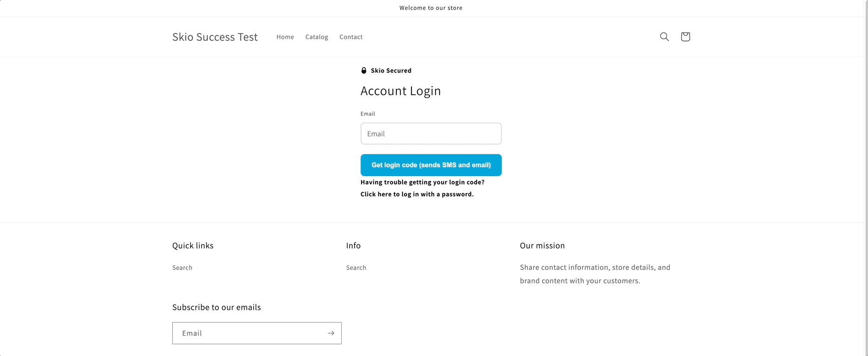Screen dimensions: 868x356
Task: Click the Skio Secured label text
Action: coord(391,71)
